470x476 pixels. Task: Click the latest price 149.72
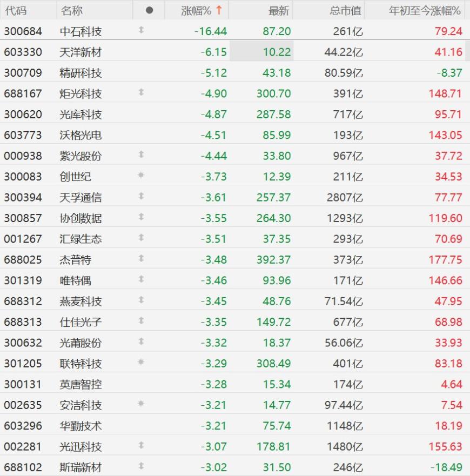click(x=273, y=322)
